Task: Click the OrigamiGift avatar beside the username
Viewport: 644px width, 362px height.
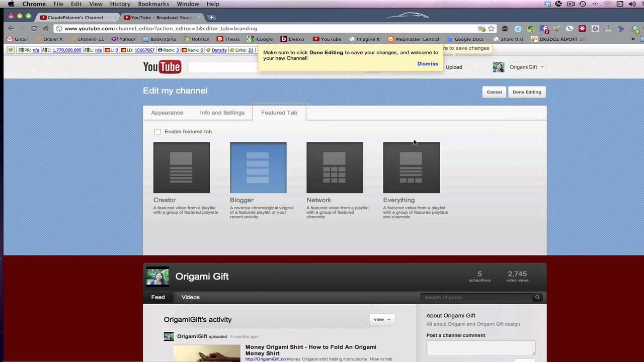Action: pyautogui.click(x=498, y=67)
